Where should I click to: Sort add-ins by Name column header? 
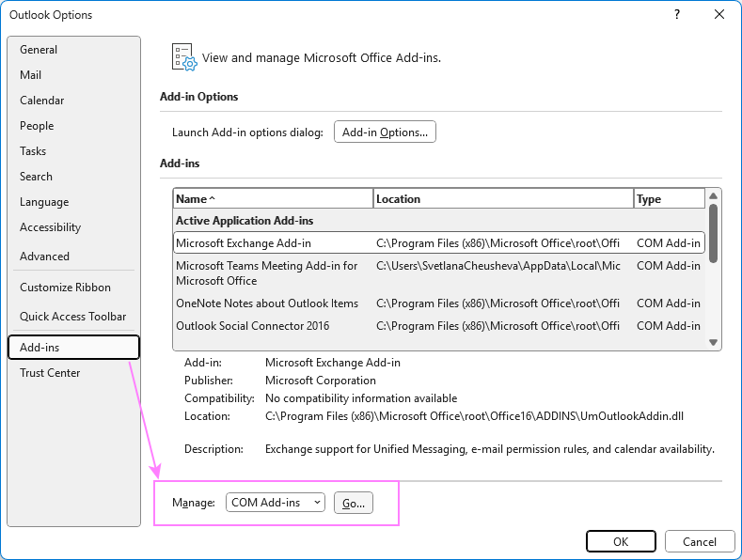[273, 199]
